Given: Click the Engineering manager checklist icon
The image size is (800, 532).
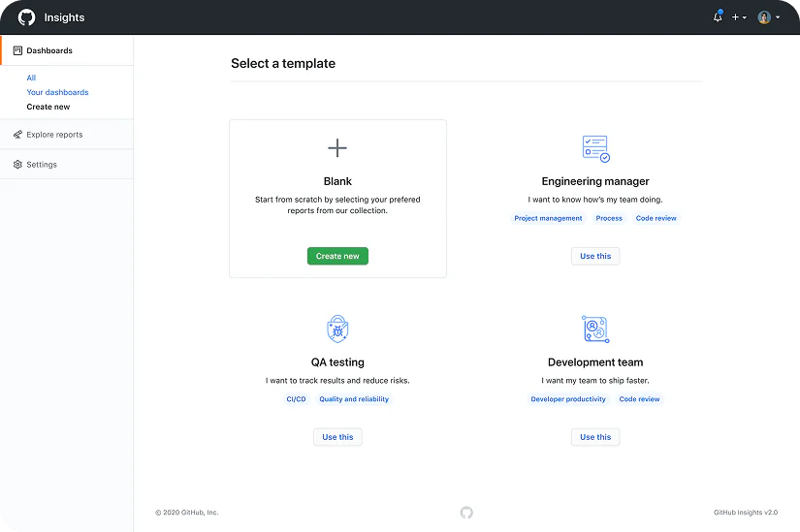Looking at the screenshot, I should click(x=596, y=148).
